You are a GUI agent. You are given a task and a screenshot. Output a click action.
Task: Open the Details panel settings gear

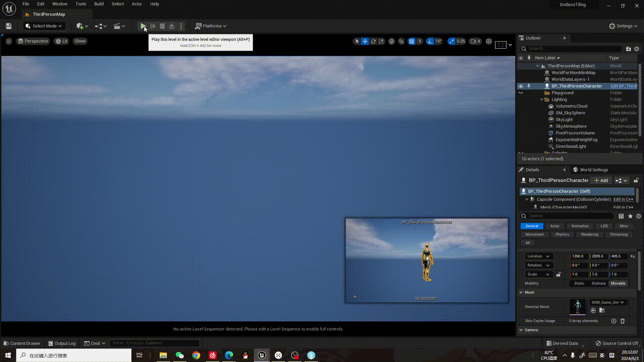638,216
